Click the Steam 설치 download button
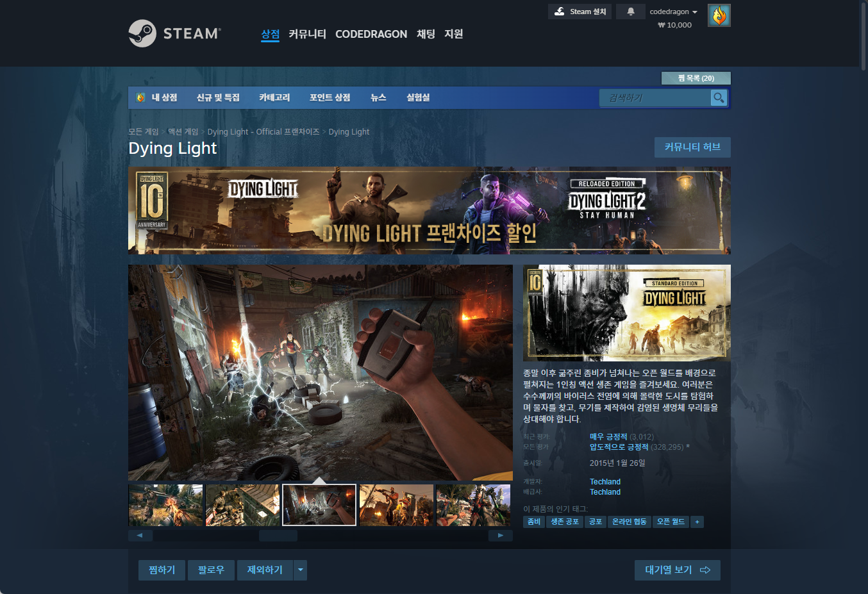Screen dimensions: 868x594 pos(580,12)
